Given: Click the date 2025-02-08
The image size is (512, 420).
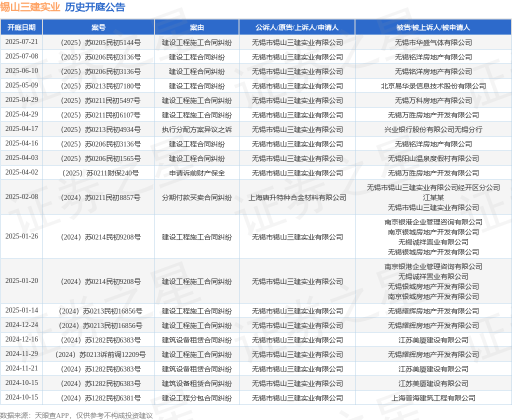Looking at the screenshot, I should [x=21, y=197].
